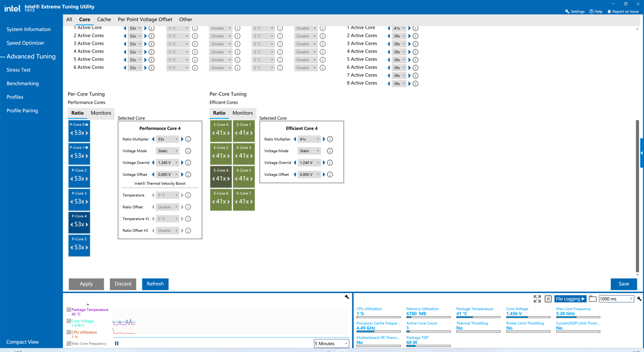This screenshot has width=644, height=352.
Task: Open graph settings wrench above the chart
Action: pos(347,297)
